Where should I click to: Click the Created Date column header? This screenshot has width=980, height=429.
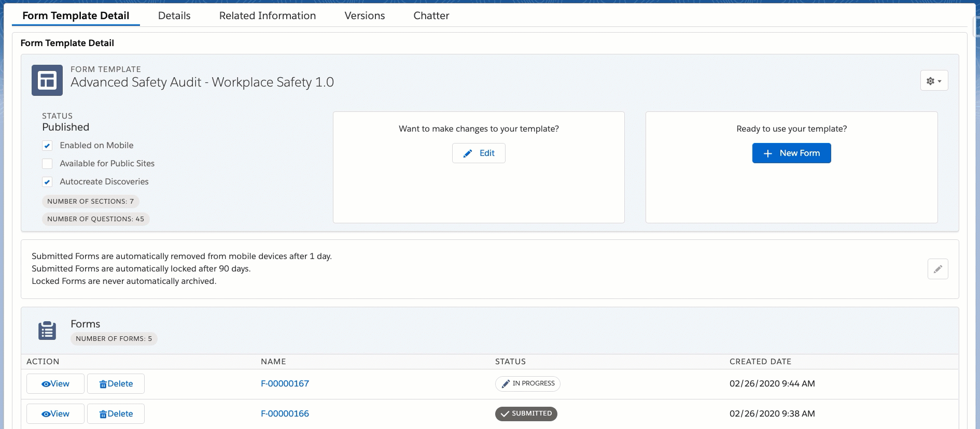(760, 362)
